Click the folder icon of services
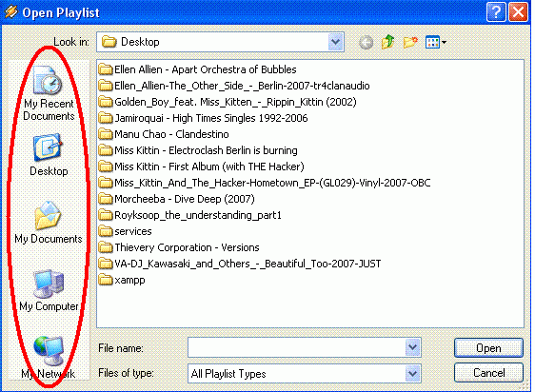The height and width of the screenshot is (392, 535). tap(106, 231)
